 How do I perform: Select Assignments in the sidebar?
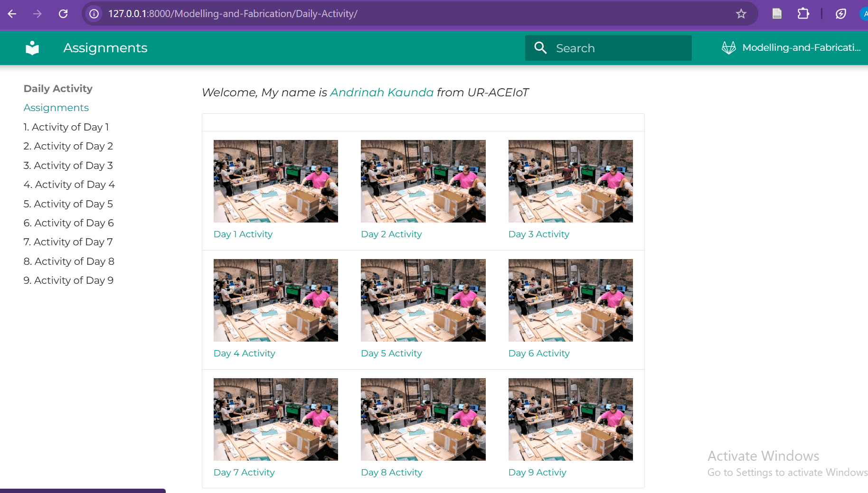click(x=56, y=108)
